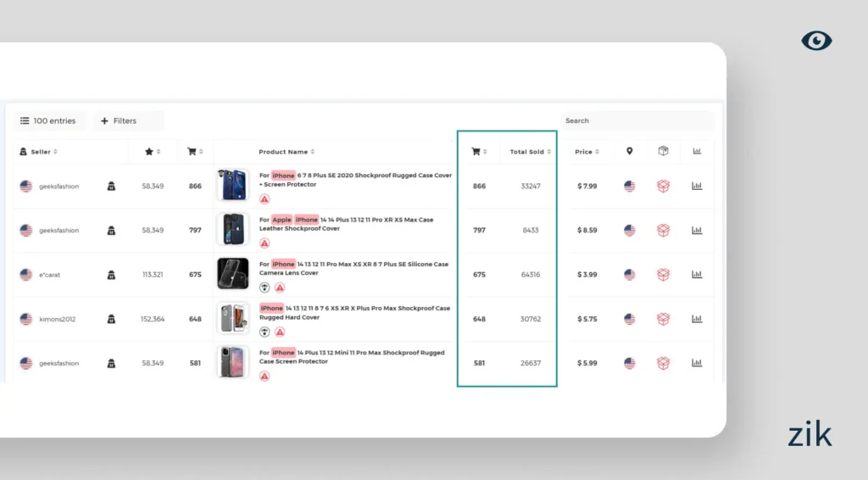868x480 pixels.
Task: Open seller spy icon for geeksfashion 581 row
Action: [111, 363]
